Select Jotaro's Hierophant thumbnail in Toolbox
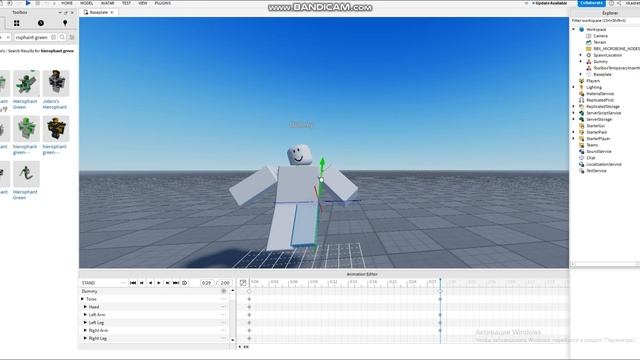 point(56,83)
